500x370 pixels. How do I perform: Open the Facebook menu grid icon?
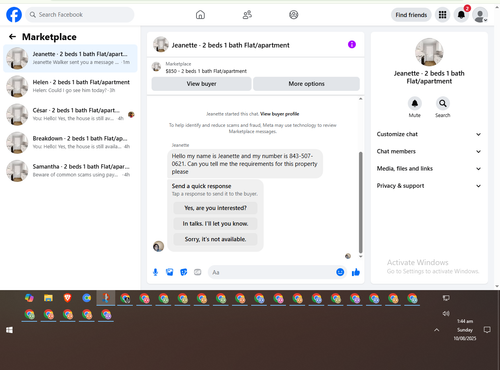coord(442,15)
